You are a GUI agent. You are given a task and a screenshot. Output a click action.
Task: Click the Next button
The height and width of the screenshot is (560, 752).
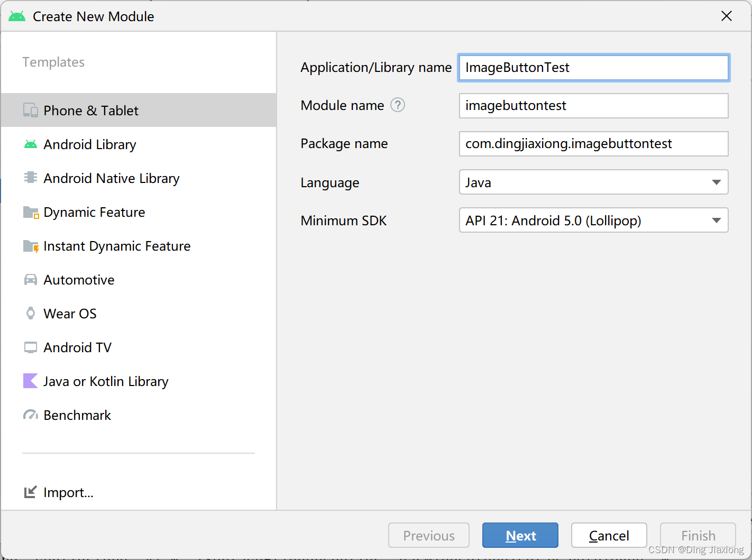pos(520,535)
